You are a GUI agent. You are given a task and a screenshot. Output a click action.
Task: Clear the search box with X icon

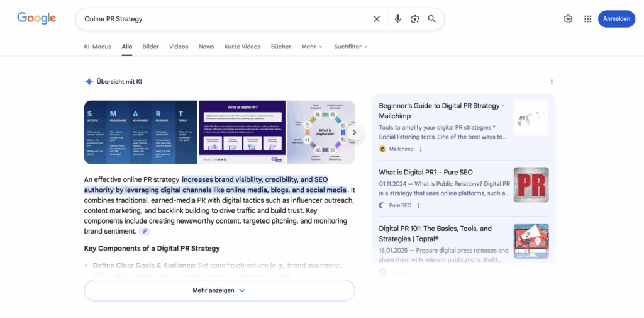click(x=377, y=19)
